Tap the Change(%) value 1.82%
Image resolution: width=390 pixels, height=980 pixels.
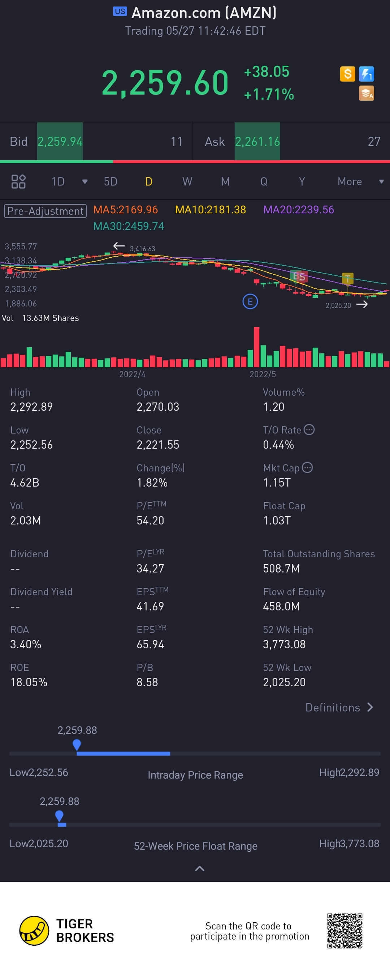(x=152, y=482)
